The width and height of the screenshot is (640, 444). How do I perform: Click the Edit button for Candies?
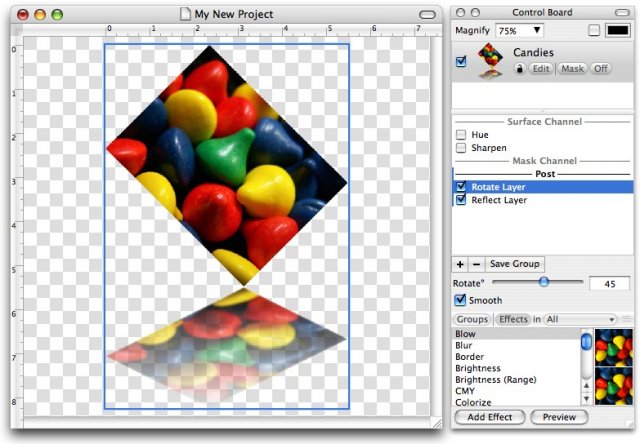(x=541, y=69)
